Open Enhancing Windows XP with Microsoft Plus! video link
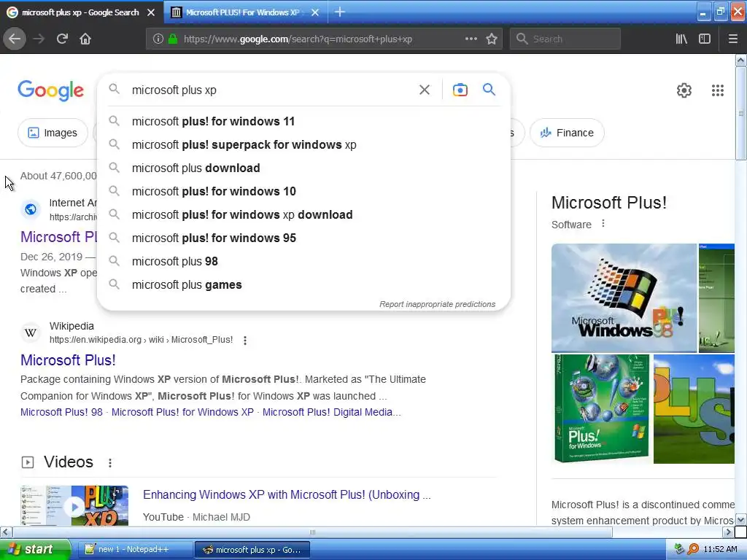The width and height of the screenshot is (747, 560). point(287,495)
